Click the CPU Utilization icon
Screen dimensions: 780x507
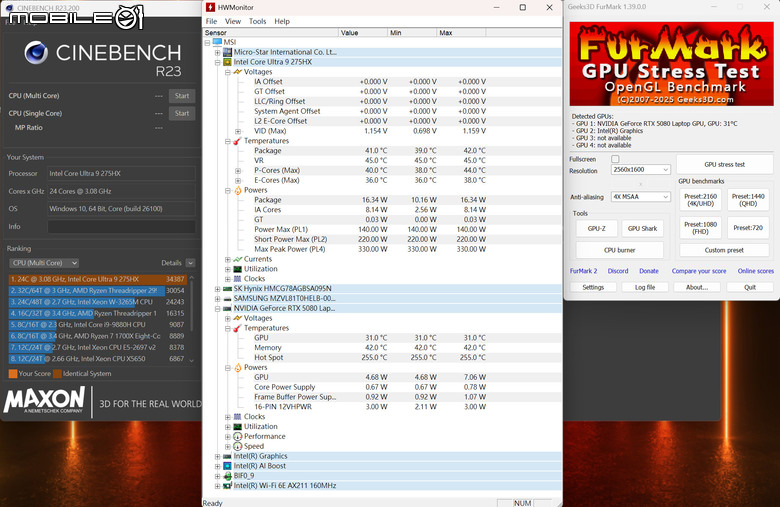237,269
